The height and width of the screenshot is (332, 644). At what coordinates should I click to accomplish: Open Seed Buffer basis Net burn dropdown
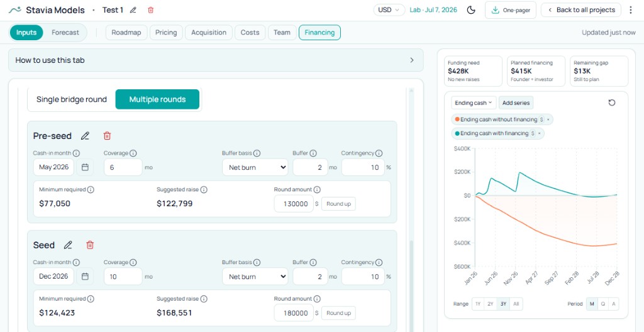pyautogui.click(x=255, y=277)
